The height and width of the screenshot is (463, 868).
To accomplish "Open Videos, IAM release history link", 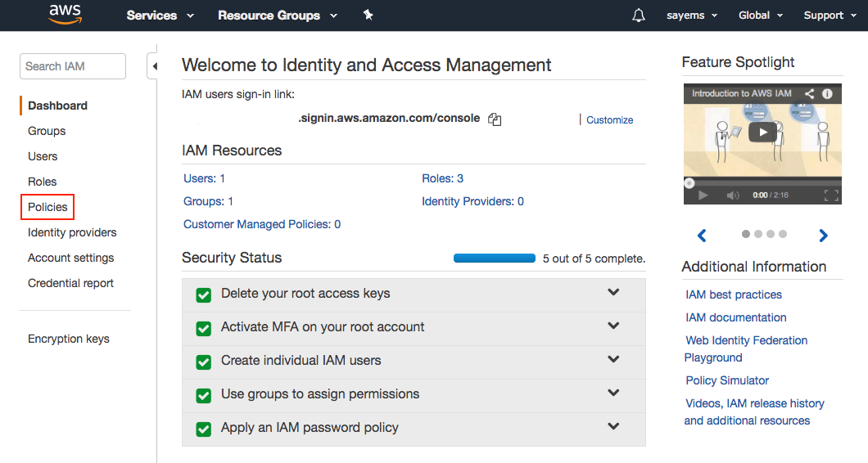I will coord(754,412).
